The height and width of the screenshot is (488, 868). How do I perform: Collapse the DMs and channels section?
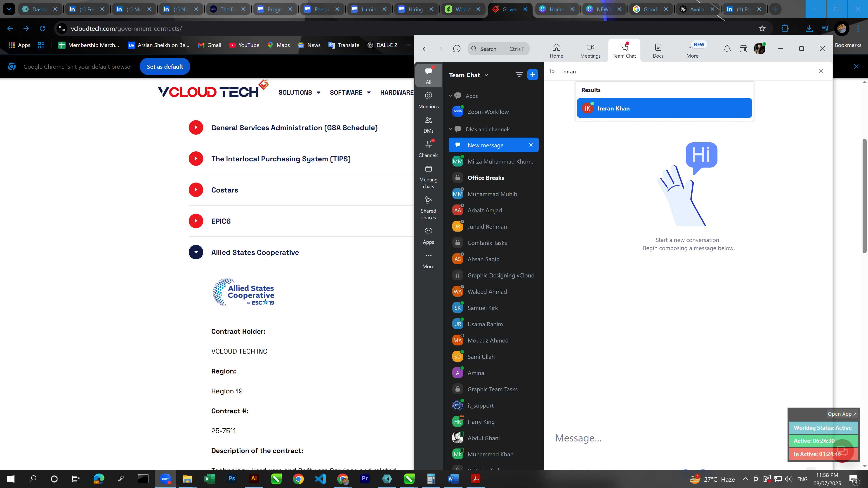point(450,129)
